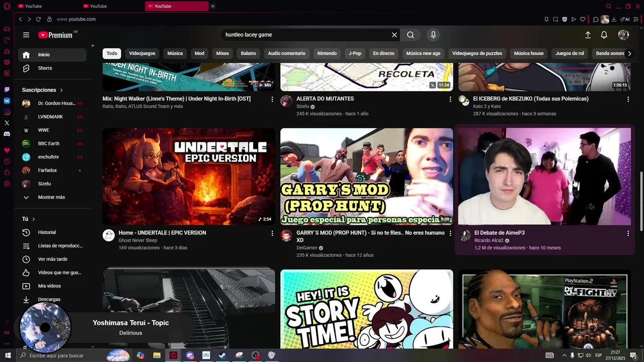Open options for Home - UNDERTALE video
The image size is (644, 362).
pyautogui.click(x=272, y=233)
